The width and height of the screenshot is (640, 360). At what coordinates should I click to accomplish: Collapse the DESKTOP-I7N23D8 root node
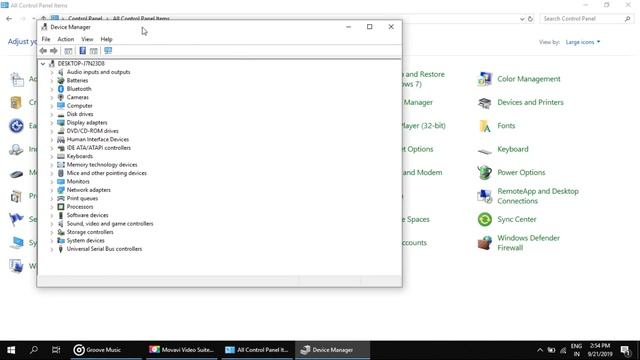coord(43,64)
